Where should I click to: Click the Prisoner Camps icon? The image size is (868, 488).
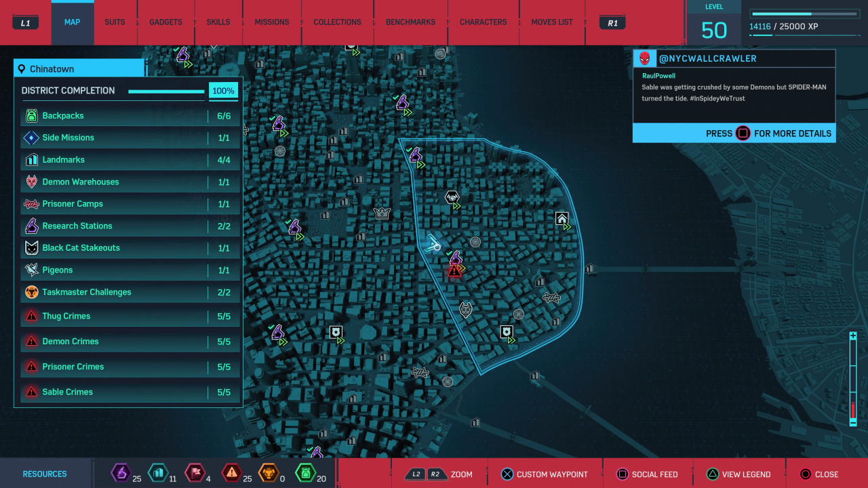pos(31,204)
